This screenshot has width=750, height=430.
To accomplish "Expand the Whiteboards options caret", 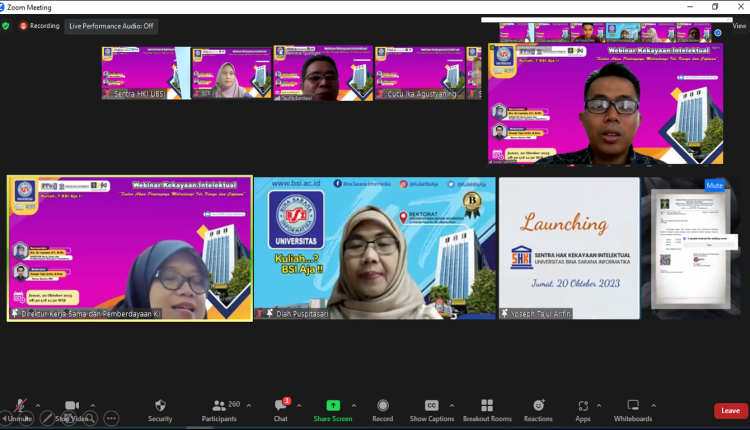I will click(654, 406).
